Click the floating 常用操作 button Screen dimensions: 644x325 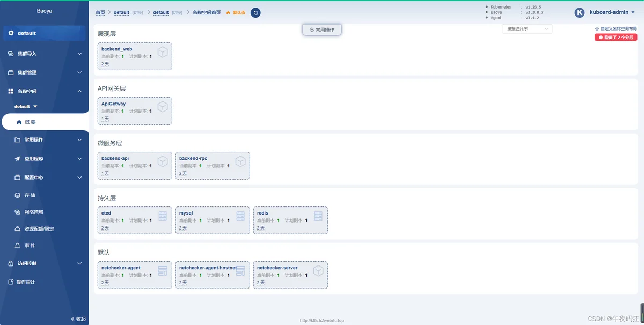[322, 30]
